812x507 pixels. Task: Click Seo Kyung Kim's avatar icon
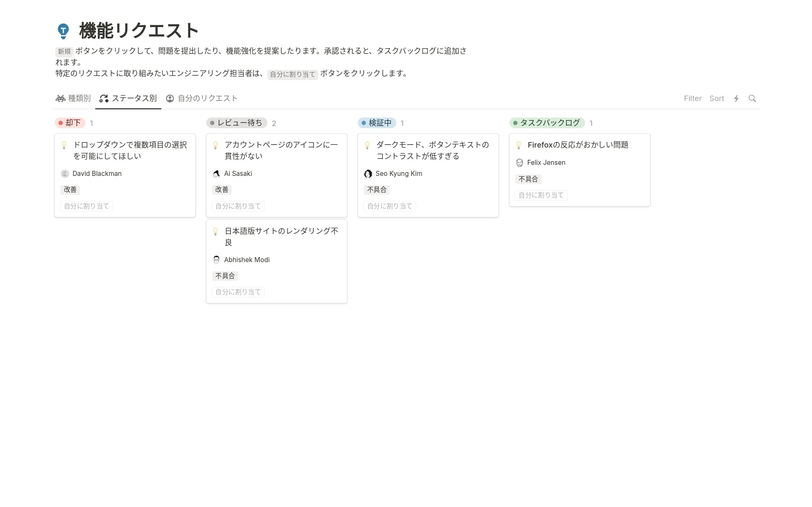coord(368,174)
